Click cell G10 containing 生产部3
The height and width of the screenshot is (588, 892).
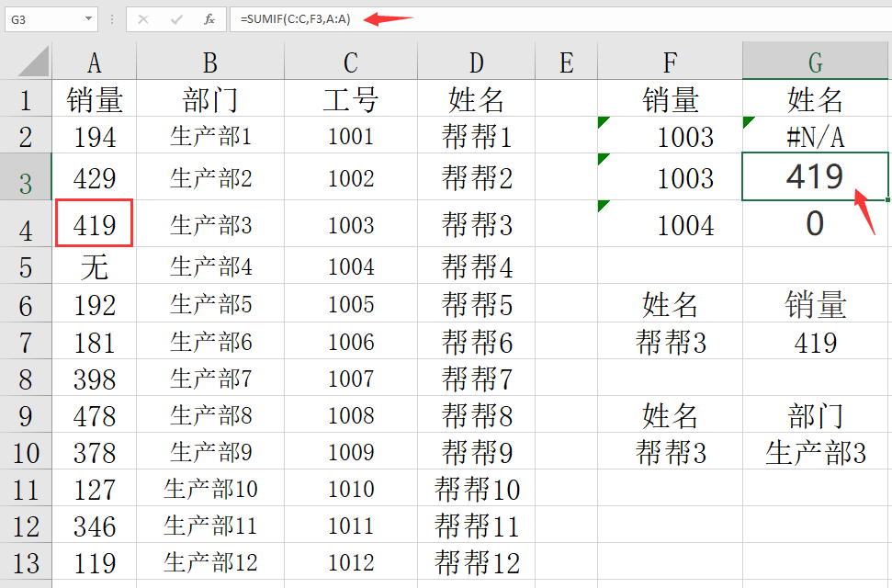coord(815,451)
